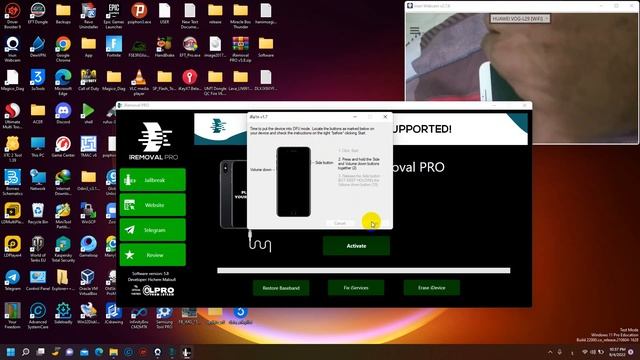Launch Fortnite from the desktop
Viewport: 640px width, 360px height.
[x=114, y=47]
